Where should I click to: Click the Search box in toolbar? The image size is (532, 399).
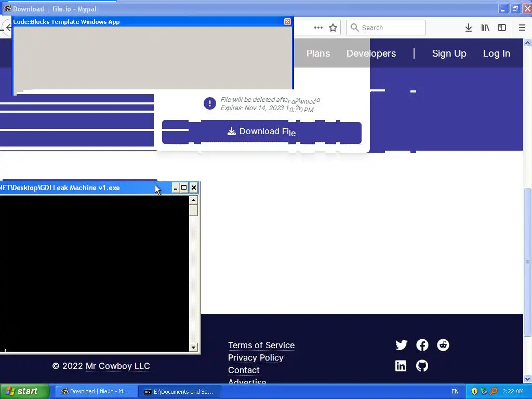386,28
